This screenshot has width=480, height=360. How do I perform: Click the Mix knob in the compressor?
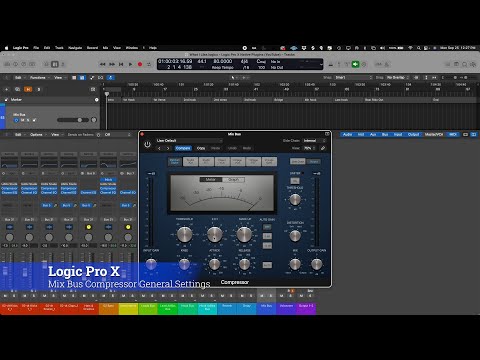pyautogui.click(x=295, y=264)
